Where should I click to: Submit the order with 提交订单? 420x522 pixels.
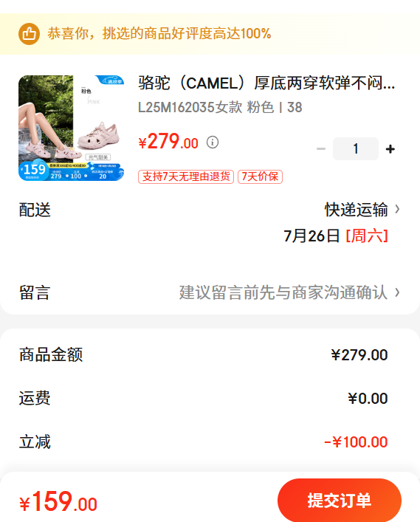coord(340,501)
